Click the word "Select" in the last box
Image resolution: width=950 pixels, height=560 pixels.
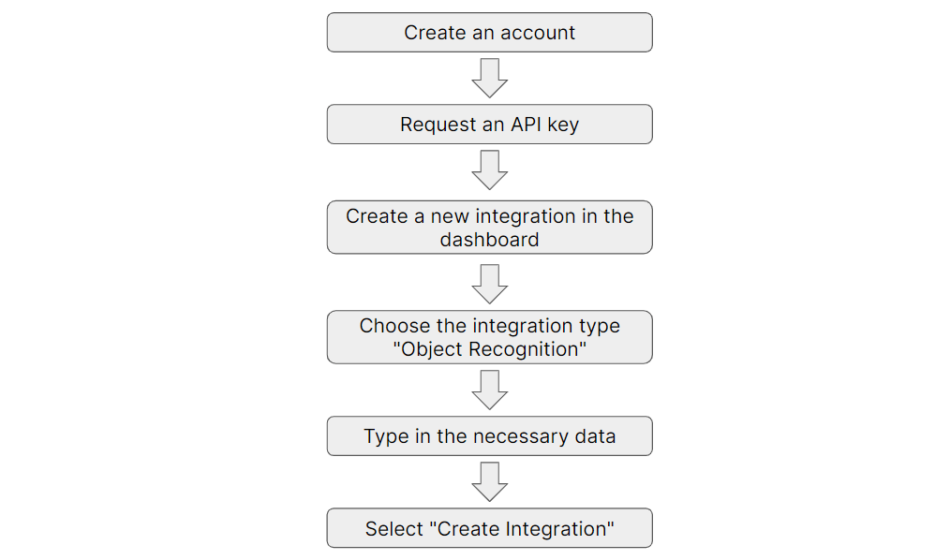pos(393,528)
